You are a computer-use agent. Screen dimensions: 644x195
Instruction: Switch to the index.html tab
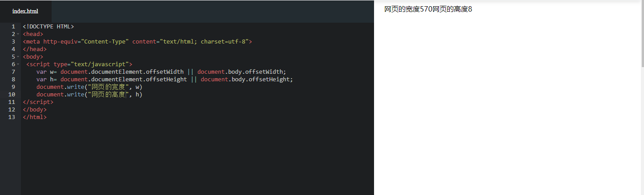(25, 11)
